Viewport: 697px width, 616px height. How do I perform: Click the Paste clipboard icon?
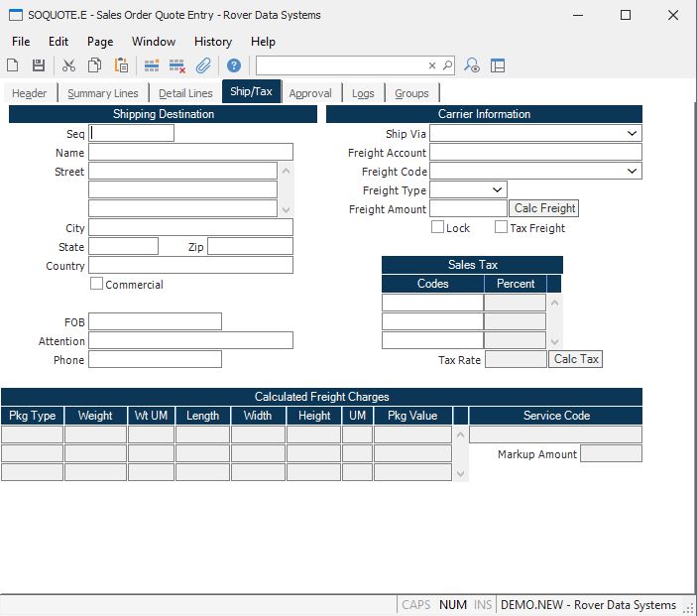pos(121,65)
